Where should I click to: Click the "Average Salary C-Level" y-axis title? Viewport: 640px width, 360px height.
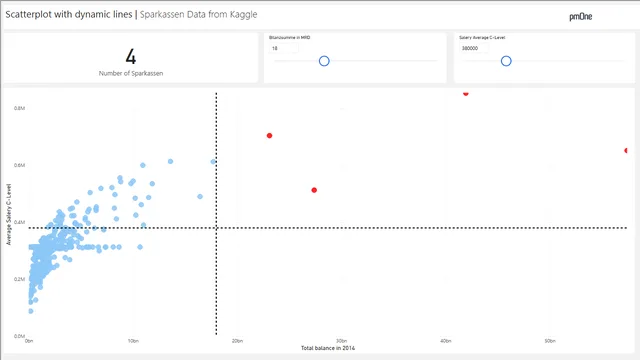9,214
